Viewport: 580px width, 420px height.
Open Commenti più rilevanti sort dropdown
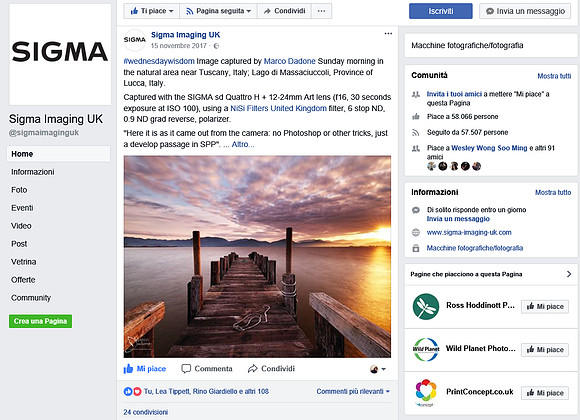point(353,391)
